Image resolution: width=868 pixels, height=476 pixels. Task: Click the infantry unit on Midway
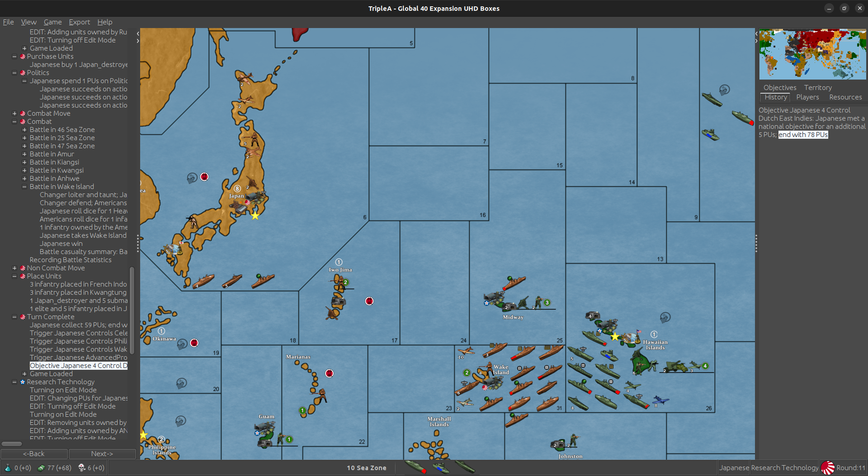coord(538,302)
